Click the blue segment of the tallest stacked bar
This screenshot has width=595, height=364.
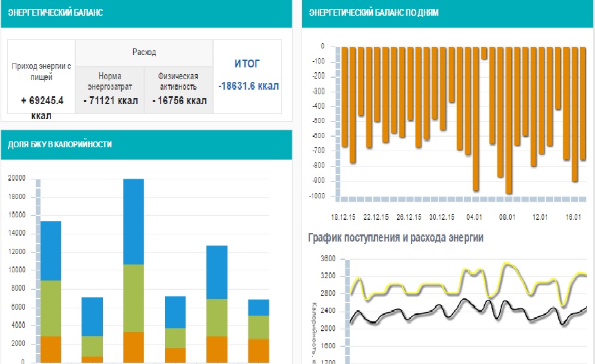click(x=134, y=221)
